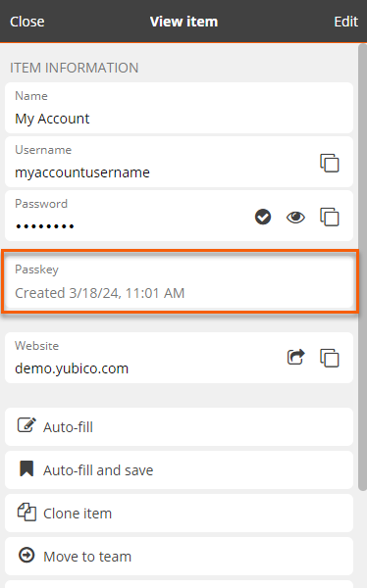Click the password check mark icon
Viewport: 367px width, 588px height.
[x=263, y=217]
